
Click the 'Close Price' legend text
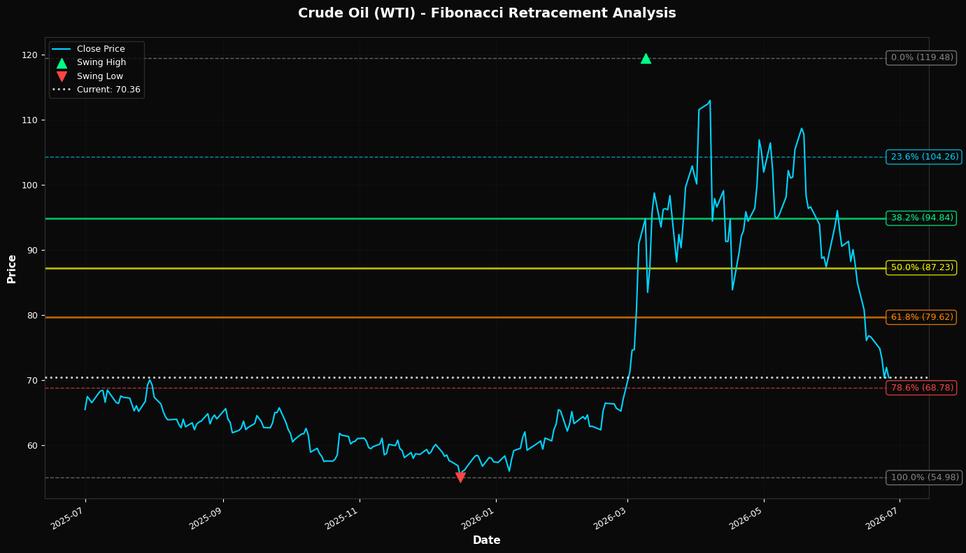(100, 49)
